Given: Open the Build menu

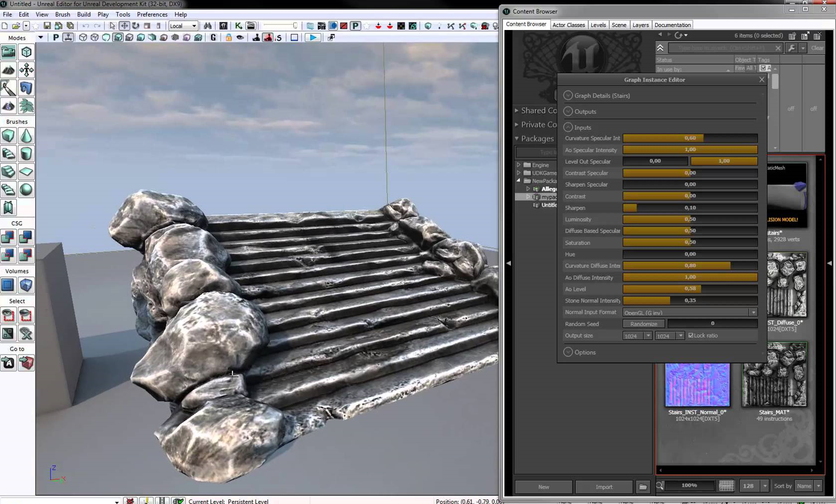Looking at the screenshot, I should (84, 14).
